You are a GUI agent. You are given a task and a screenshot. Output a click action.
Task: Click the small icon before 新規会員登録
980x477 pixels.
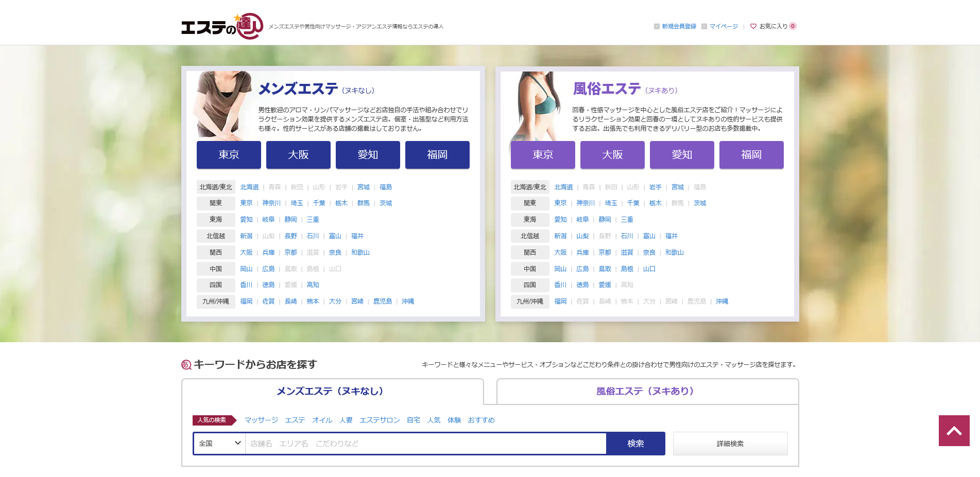pyautogui.click(x=657, y=26)
